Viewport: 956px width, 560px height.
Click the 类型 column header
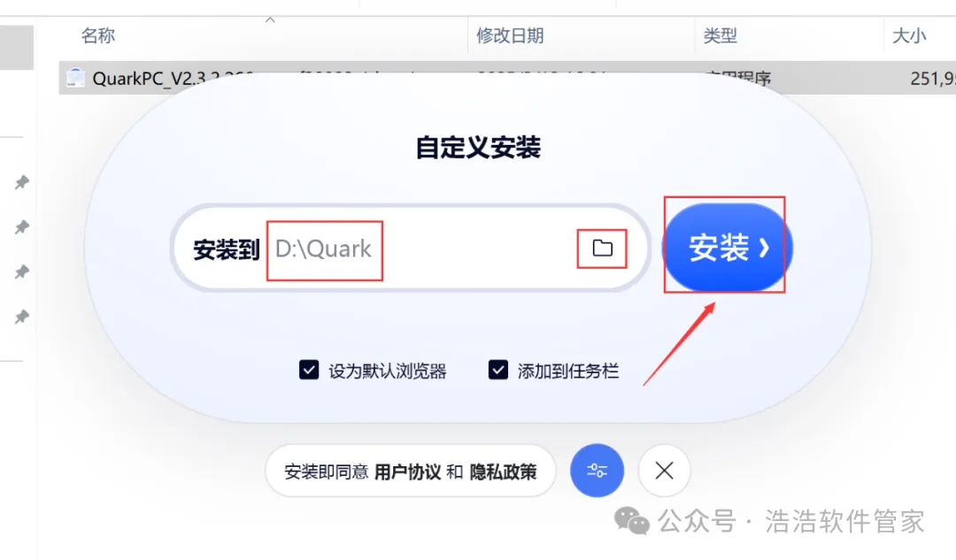coord(720,35)
